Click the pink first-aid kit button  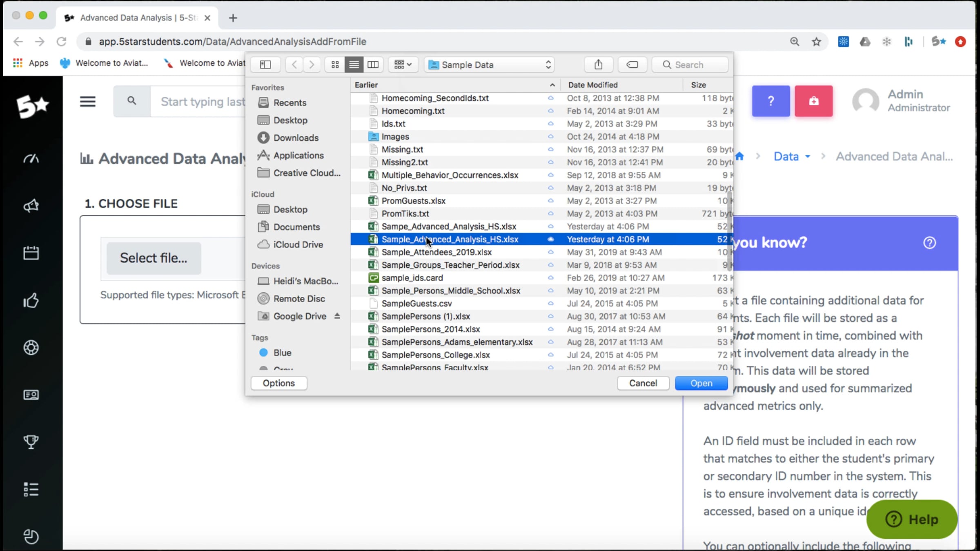click(813, 101)
